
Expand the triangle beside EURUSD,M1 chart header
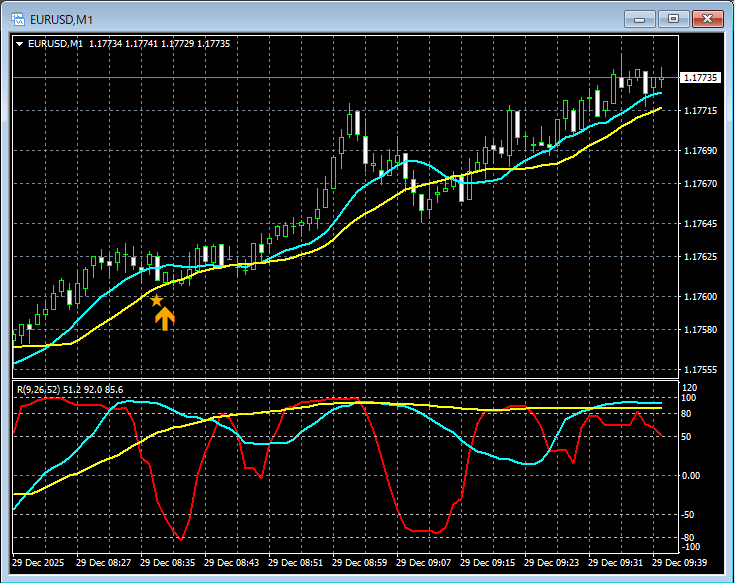pyautogui.click(x=20, y=44)
